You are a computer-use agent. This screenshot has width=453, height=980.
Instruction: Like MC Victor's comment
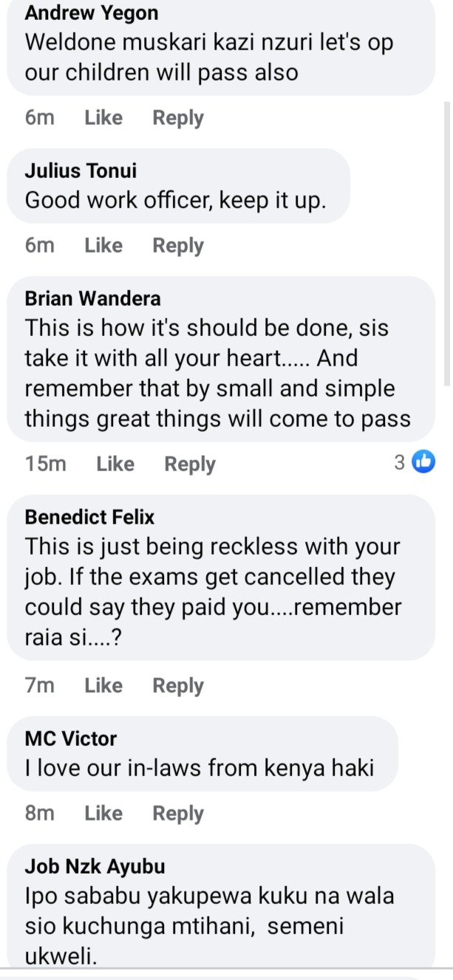click(x=103, y=813)
